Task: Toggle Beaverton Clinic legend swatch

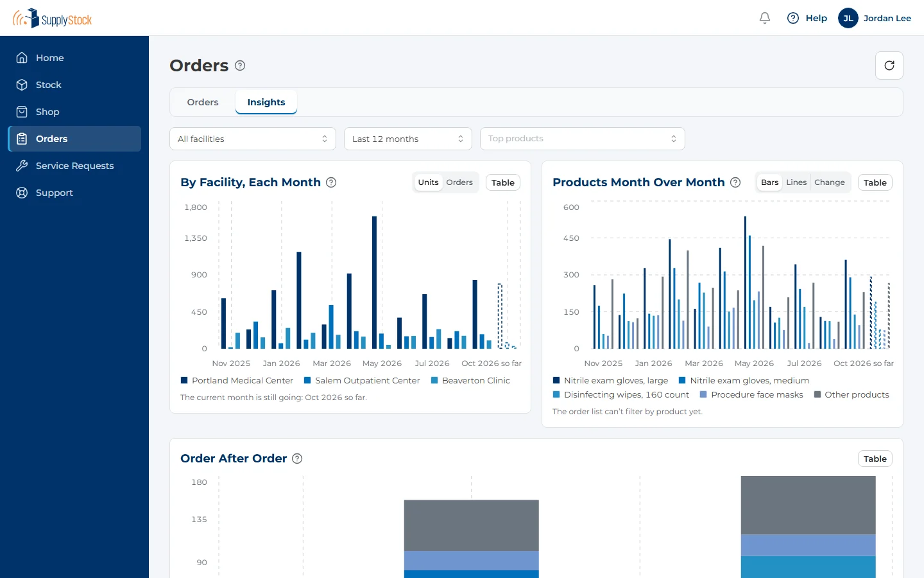Action: 434,380
